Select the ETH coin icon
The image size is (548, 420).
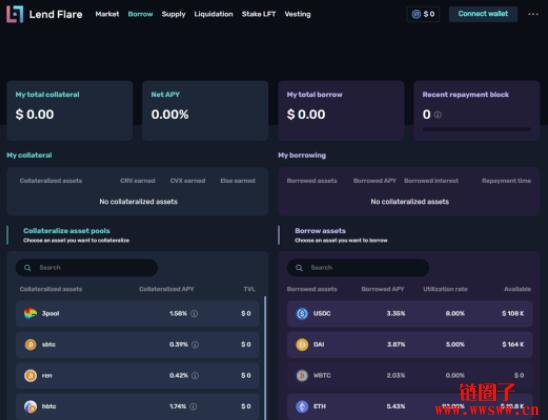click(302, 406)
